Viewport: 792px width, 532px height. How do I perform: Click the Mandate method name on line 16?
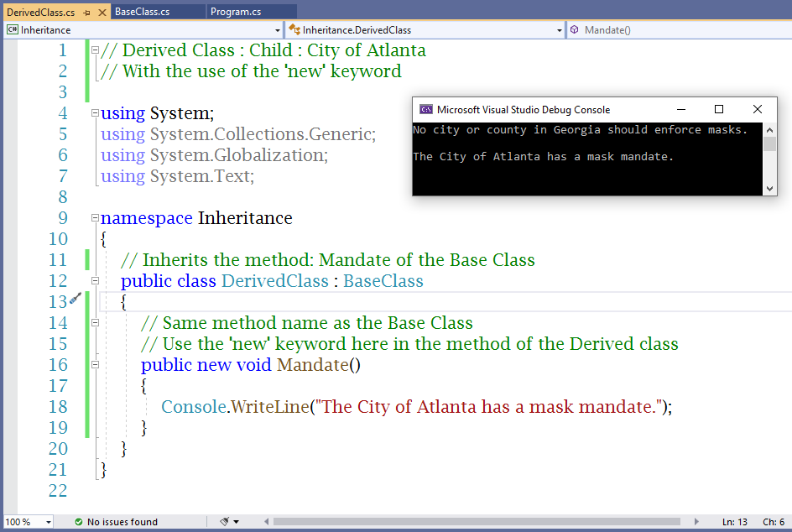(x=313, y=365)
